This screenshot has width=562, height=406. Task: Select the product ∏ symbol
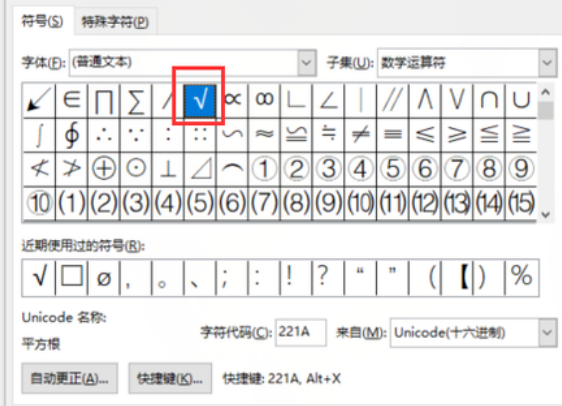click(104, 100)
